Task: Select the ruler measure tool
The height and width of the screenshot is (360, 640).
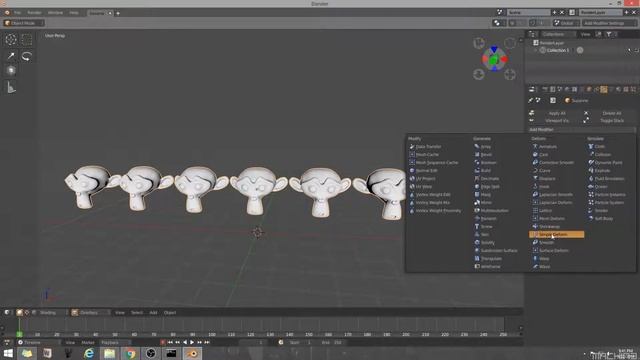Action: pos(11,87)
